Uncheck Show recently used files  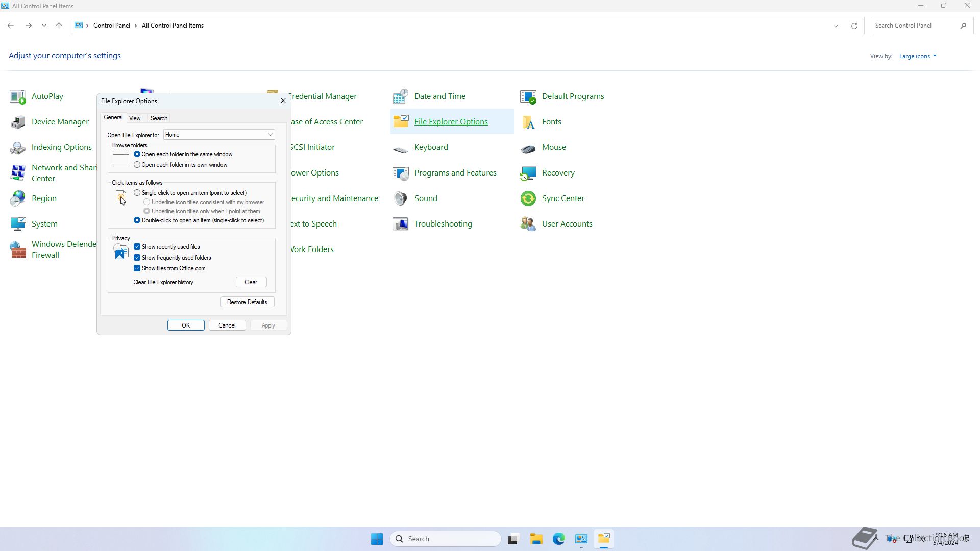click(x=137, y=247)
